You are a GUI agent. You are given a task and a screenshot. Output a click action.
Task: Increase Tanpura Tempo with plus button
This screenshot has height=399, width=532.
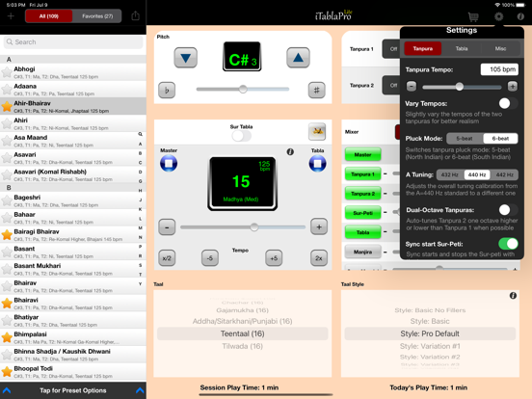[x=513, y=87]
